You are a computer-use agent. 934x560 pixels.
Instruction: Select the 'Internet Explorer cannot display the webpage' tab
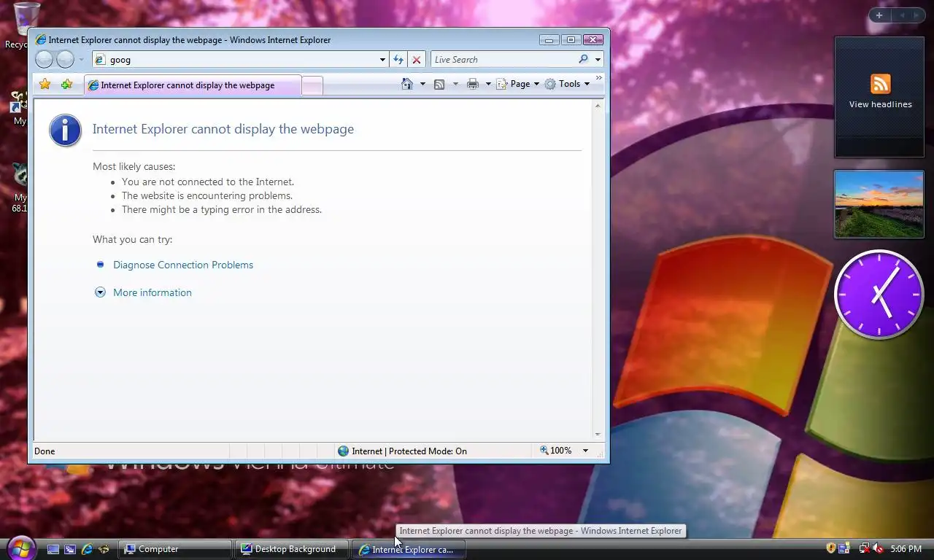pos(193,85)
